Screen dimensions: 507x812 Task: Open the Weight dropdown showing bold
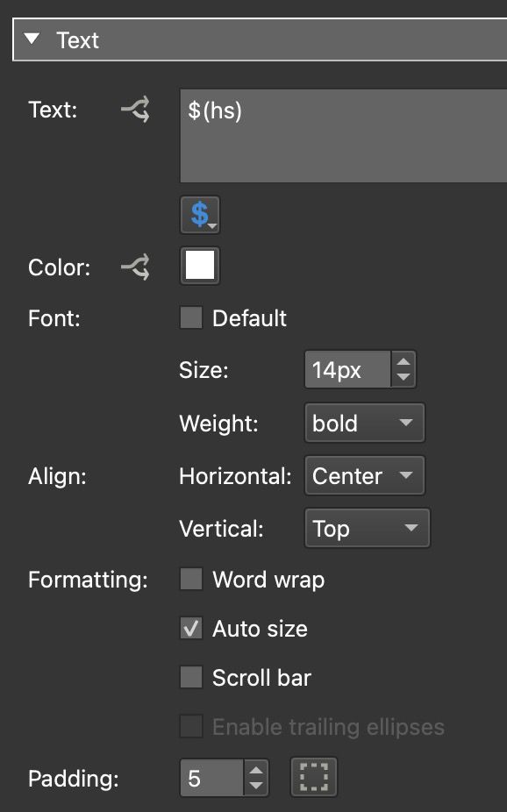pyautogui.click(x=364, y=423)
